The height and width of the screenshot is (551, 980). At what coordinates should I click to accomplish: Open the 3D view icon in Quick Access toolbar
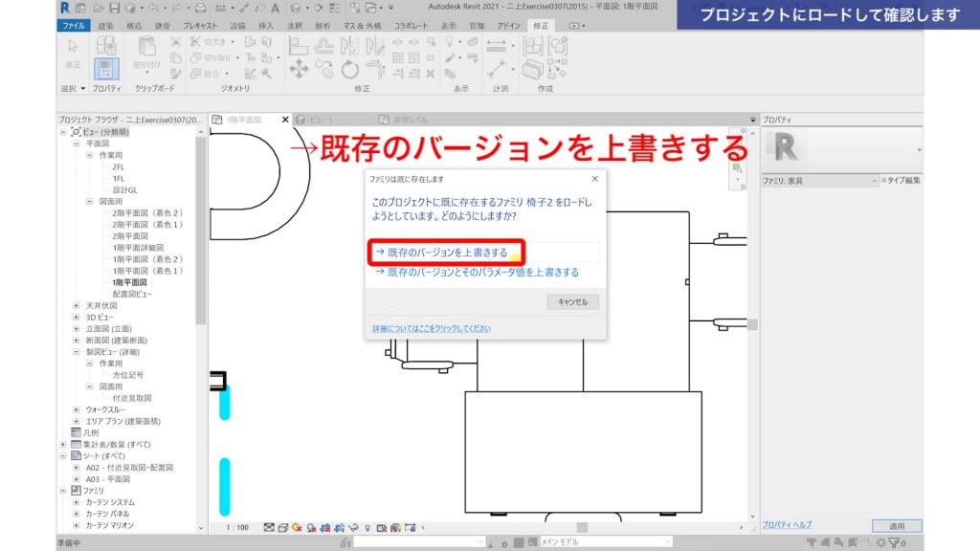pyautogui.click(x=130, y=9)
